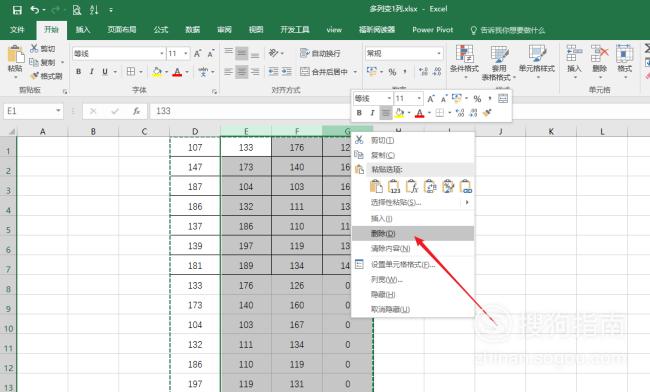
Task: Click the large Paste (粘贴) clipboard icon
Action: point(15,54)
